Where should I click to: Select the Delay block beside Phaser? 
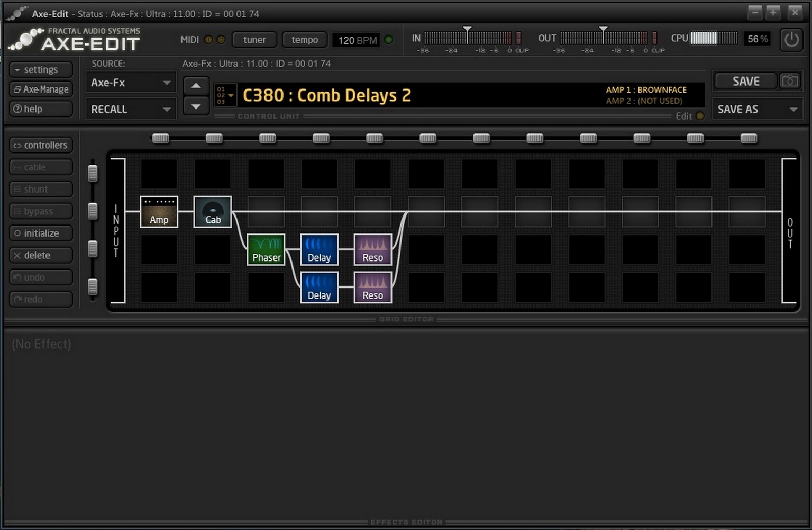coord(320,249)
